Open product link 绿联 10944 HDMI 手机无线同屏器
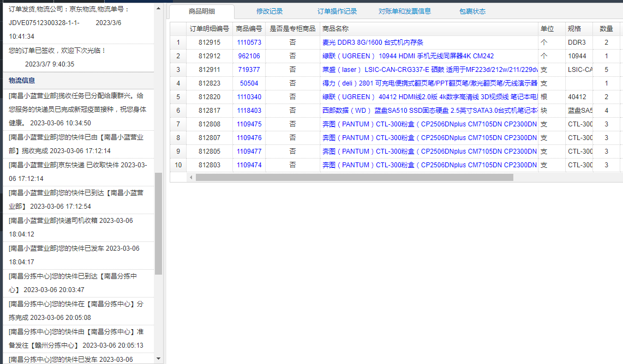623x364 pixels. coord(408,56)
